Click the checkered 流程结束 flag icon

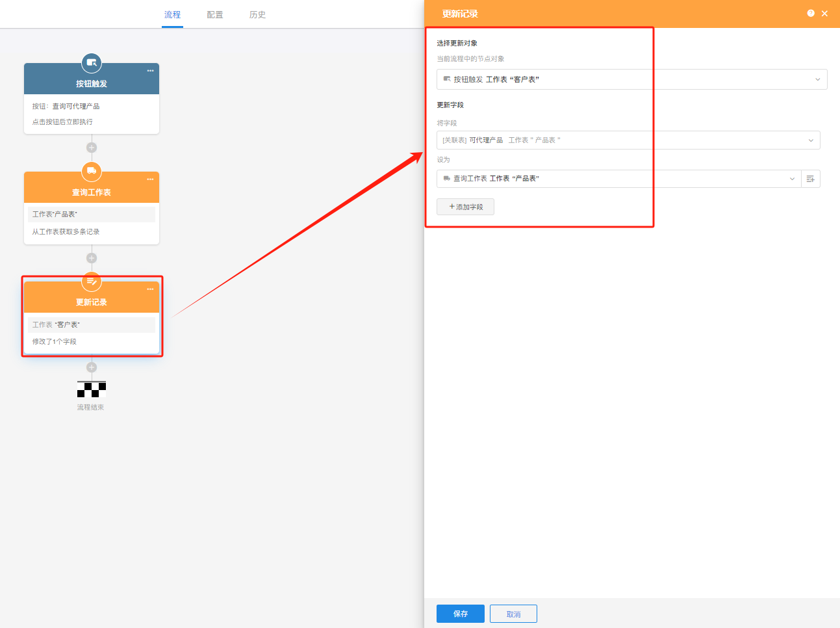coord(92,389)
